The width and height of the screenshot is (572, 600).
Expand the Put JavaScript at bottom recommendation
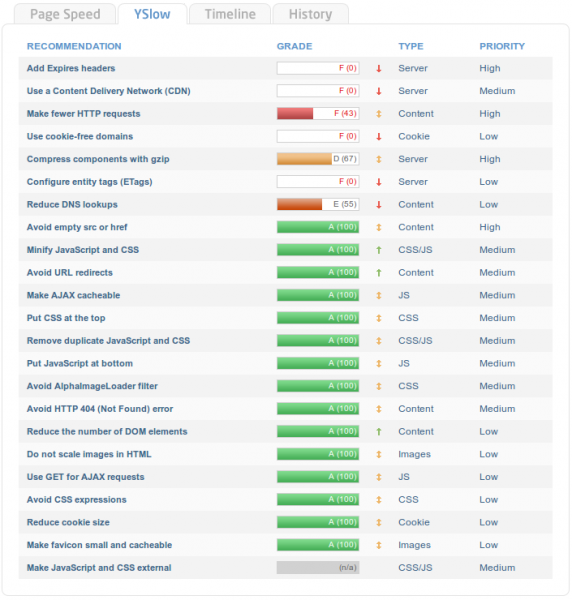click(x=80, y=364)
